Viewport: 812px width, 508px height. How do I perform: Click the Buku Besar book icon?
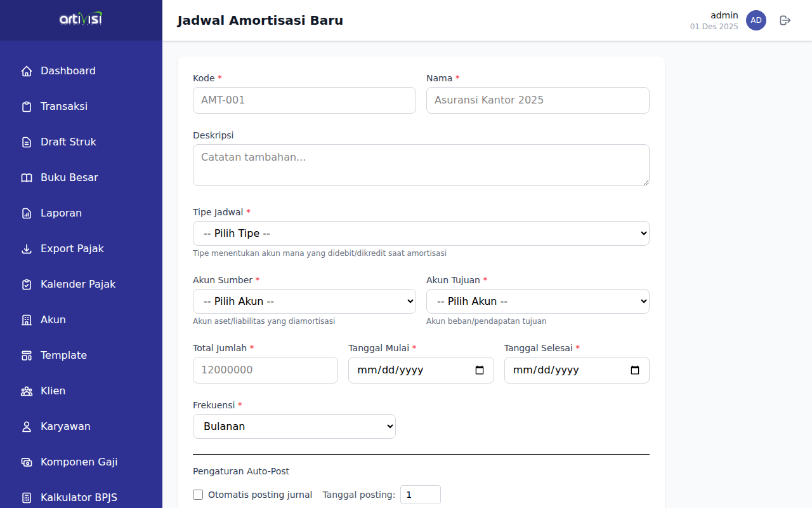point(27,178)
